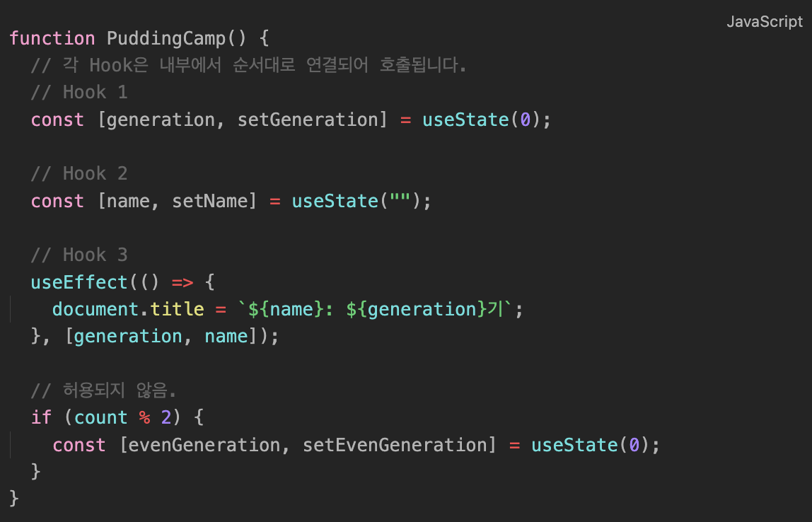Click the "허용되지 않음" comment line
The image size is (812, 522).
pyautogui.click(x=103, y=390)
